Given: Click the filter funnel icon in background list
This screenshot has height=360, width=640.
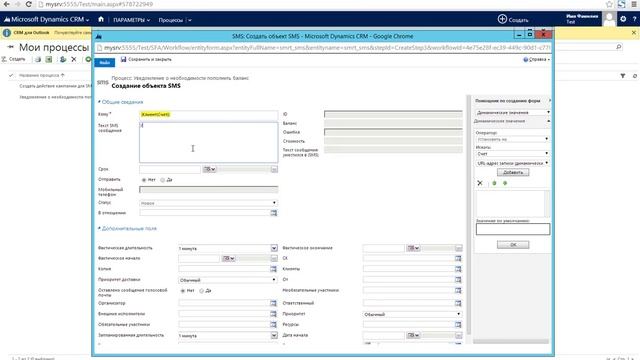Looking at the screenshot, I should coord(623,76).
